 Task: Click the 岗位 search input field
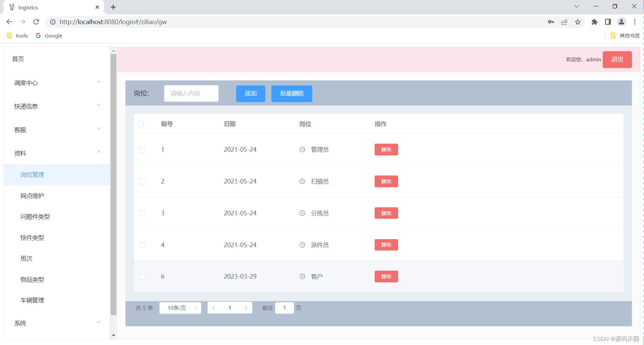point(191,93)
